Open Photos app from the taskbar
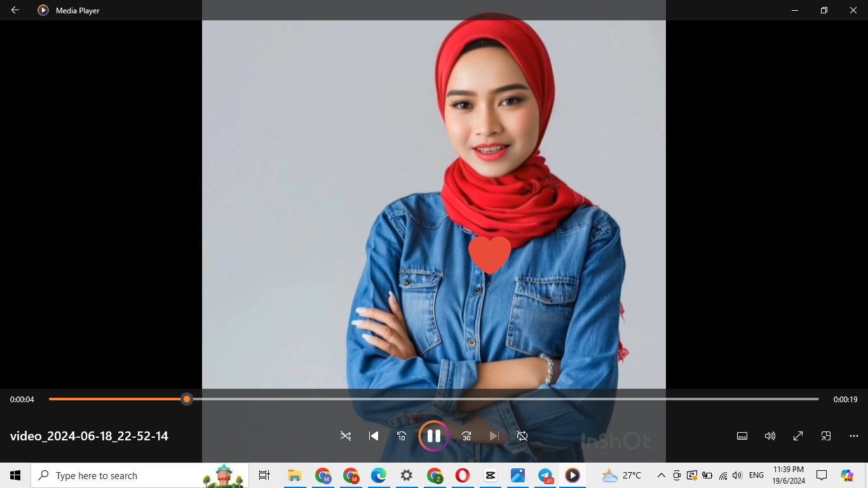This screenshot has height=488, width=868. pos(518,475)
